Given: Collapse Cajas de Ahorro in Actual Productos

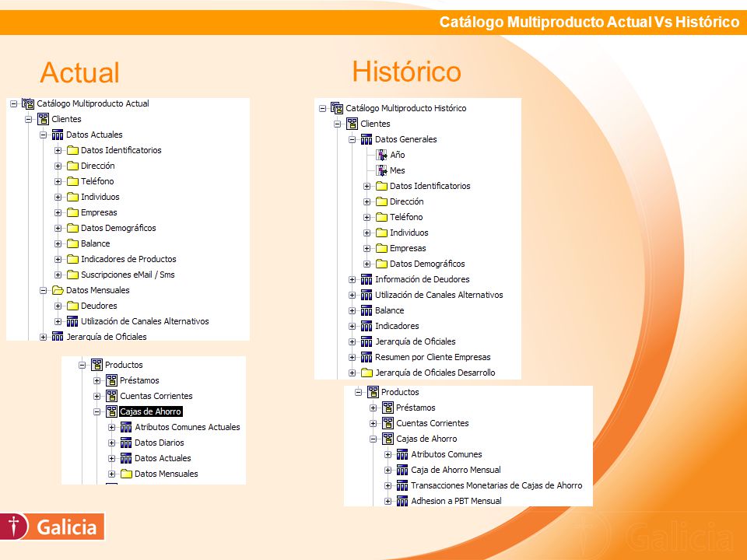Looking at the screenshot, I should point(96,412).
